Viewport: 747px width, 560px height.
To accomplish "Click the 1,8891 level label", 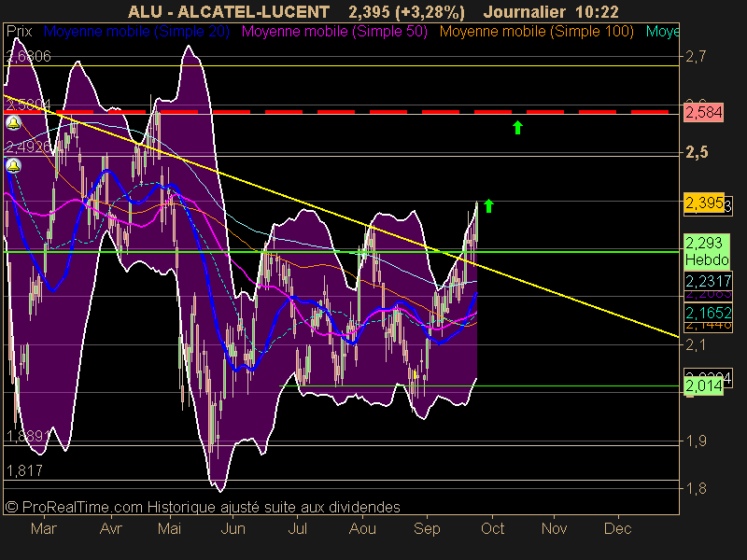I will click(28, 436).
